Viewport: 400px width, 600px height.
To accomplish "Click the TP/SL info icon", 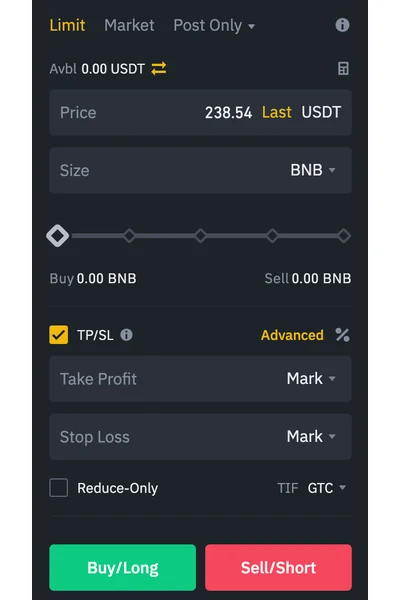I will click(126, 335).
